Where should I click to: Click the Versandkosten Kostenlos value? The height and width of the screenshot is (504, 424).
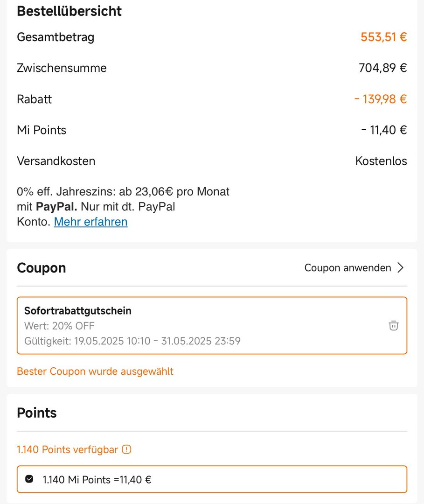pyautogui.click(x=381, y=161)
